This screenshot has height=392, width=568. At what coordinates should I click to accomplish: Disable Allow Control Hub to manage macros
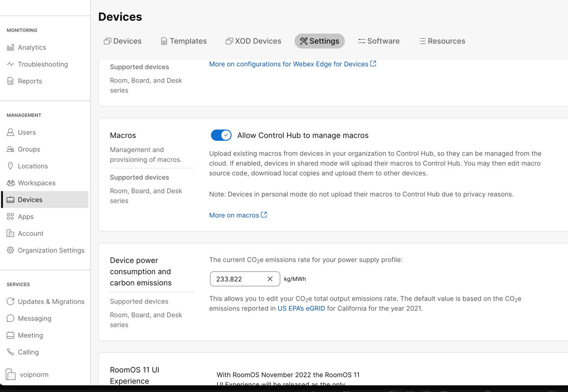pyautogui.click(x=221, y=135)
